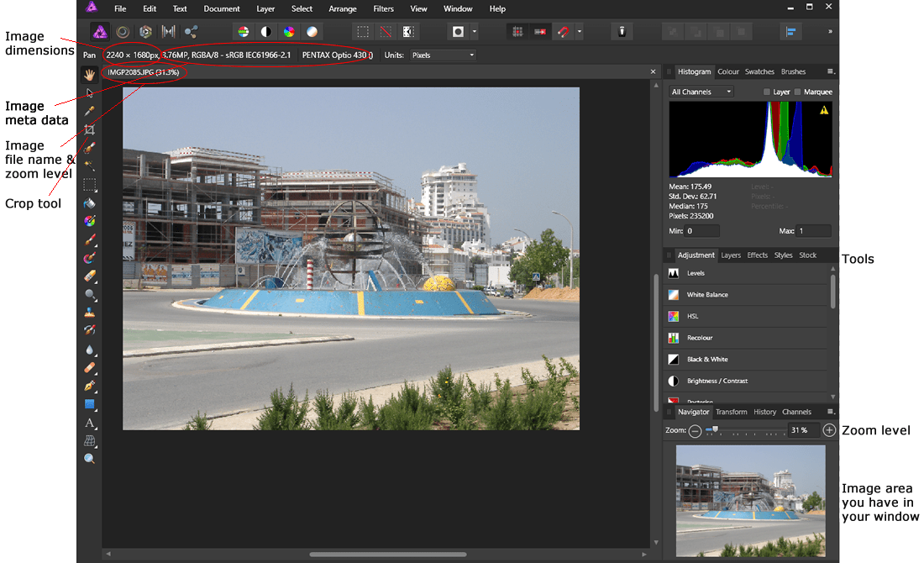This screenshot has height=563, width=924.
Task: Add a Levels adjustment
Action: [747, 274]
